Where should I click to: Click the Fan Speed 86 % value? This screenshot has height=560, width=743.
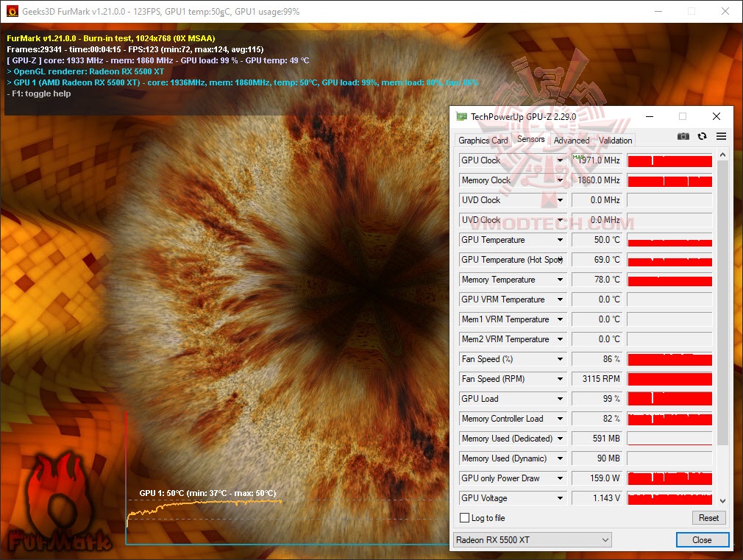[x=597, y=359]
